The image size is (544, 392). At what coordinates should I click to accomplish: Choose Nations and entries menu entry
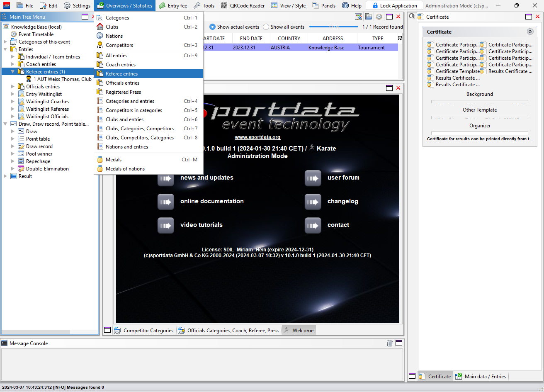coord(148,147)
